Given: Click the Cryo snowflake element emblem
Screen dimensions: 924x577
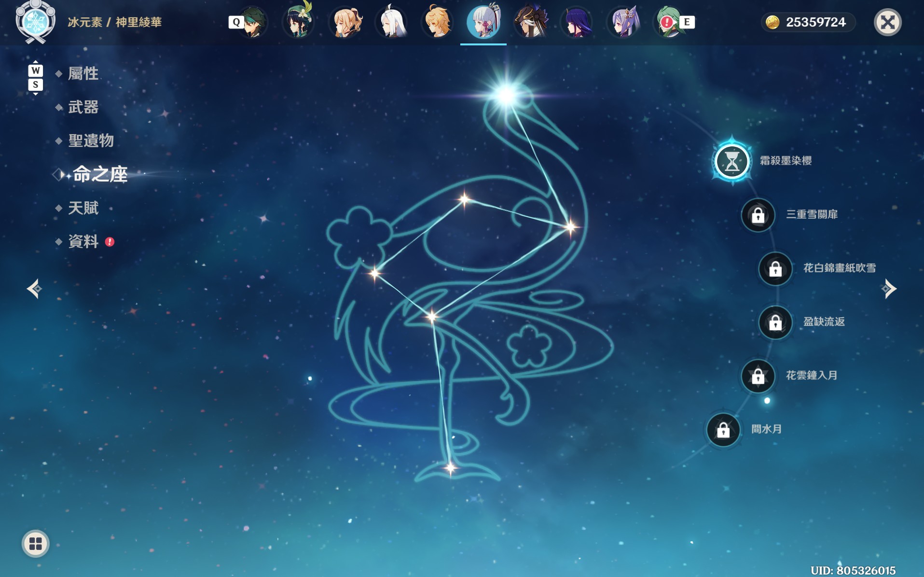Looking at the screenshot, I should click(35, 22).
